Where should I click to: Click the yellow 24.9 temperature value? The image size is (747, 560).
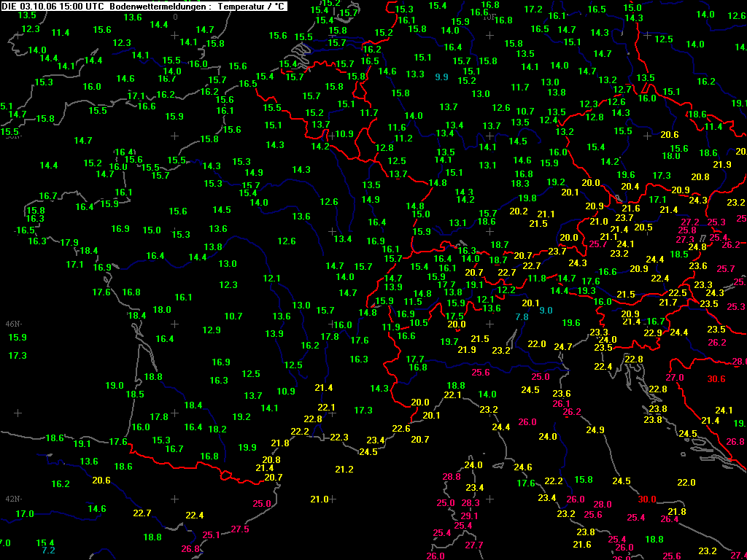click(595, 430)
